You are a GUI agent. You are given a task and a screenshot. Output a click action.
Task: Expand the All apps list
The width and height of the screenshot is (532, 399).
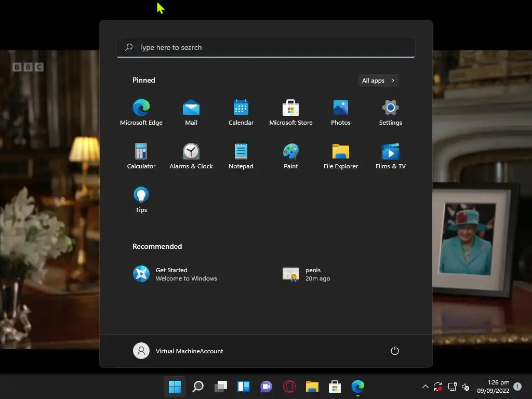[378, 81]
